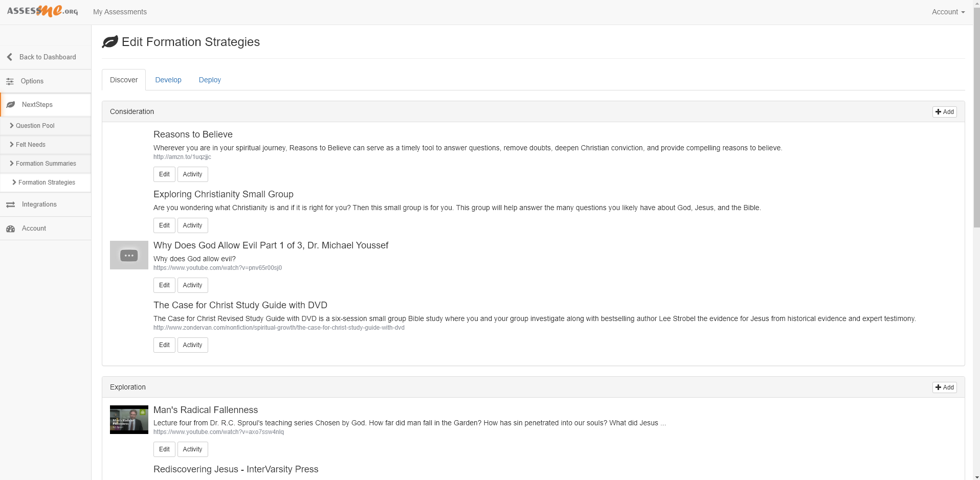View Activity for Why Does God Allow Evil
980x480 pixels.
pos(192,285)
